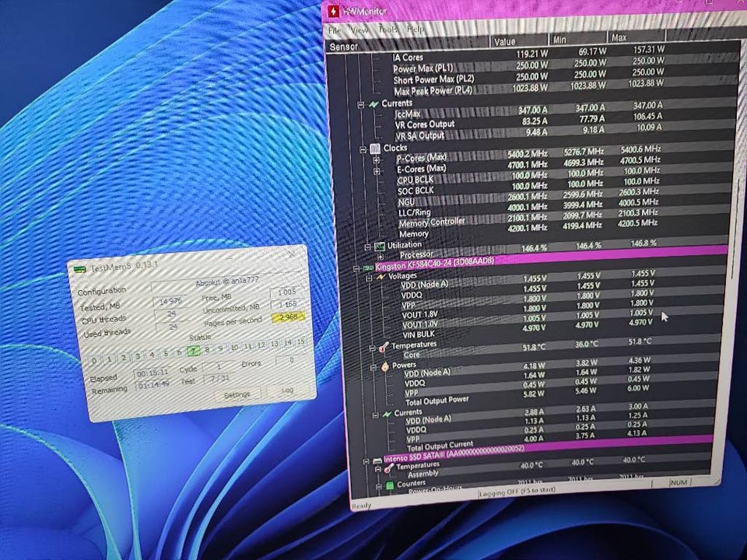Expand the P-Cores (Max) node

coord(377,160)
